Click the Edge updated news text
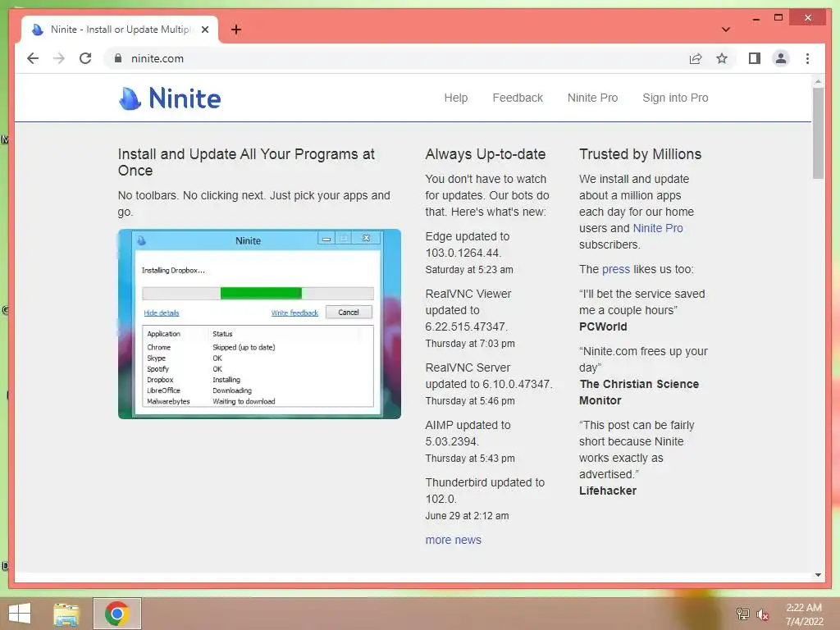 pos(468,244)
